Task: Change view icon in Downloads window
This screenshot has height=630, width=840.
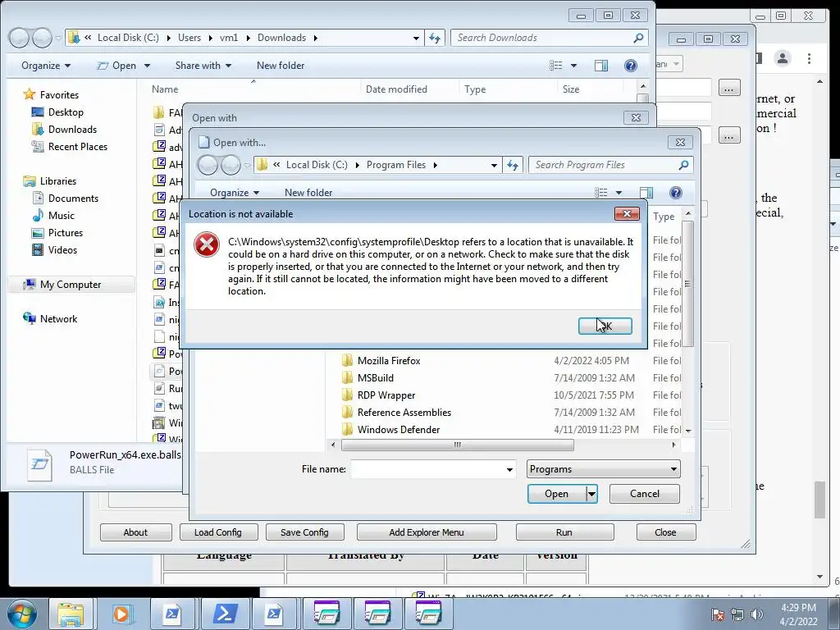Action: point(556,66)
